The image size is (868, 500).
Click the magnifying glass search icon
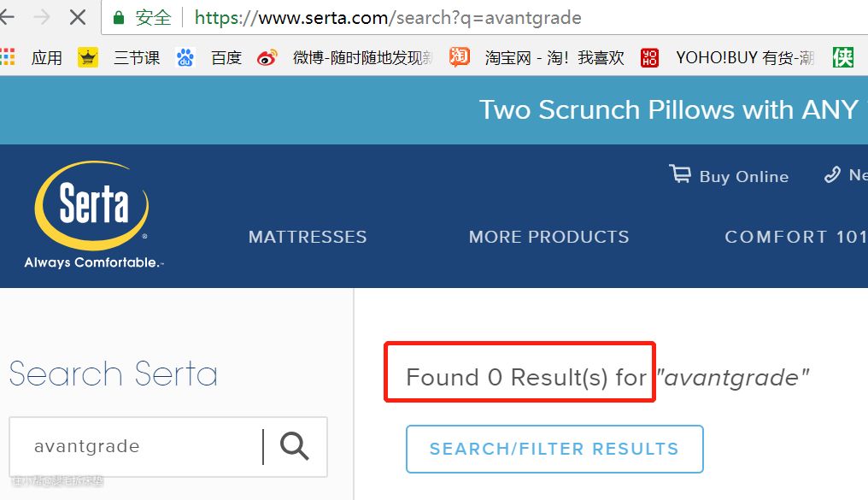coord(294,446)
